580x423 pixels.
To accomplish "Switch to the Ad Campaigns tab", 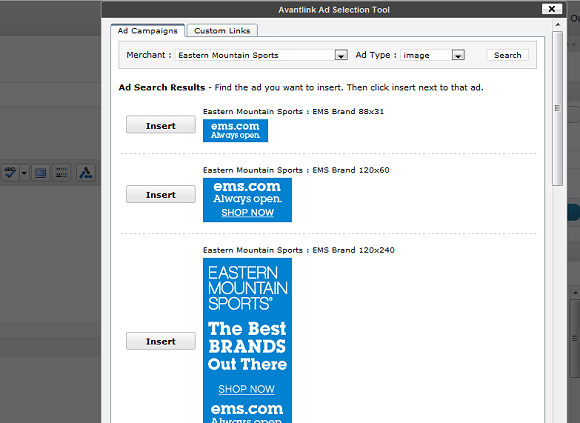I will tap(148, 31).
